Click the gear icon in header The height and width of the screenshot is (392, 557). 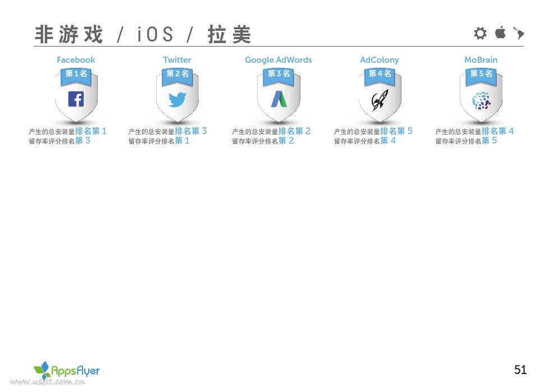click(480, 33)
